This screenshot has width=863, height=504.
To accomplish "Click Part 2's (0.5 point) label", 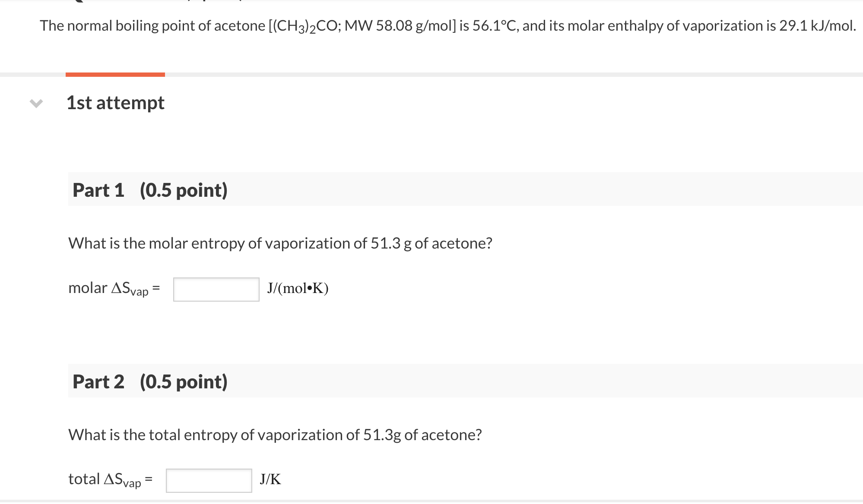I will (x=184, y=382).
